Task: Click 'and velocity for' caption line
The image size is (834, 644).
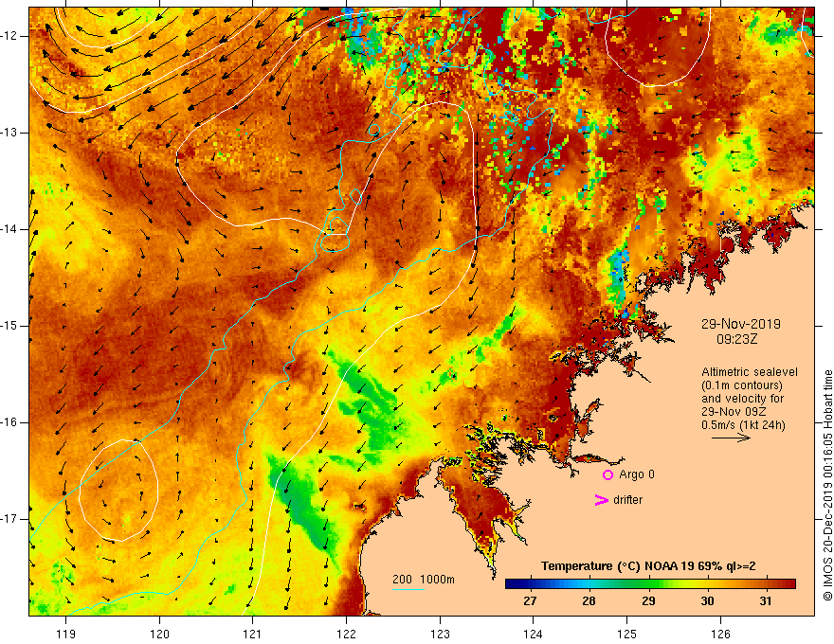Action: coord(742,399)
